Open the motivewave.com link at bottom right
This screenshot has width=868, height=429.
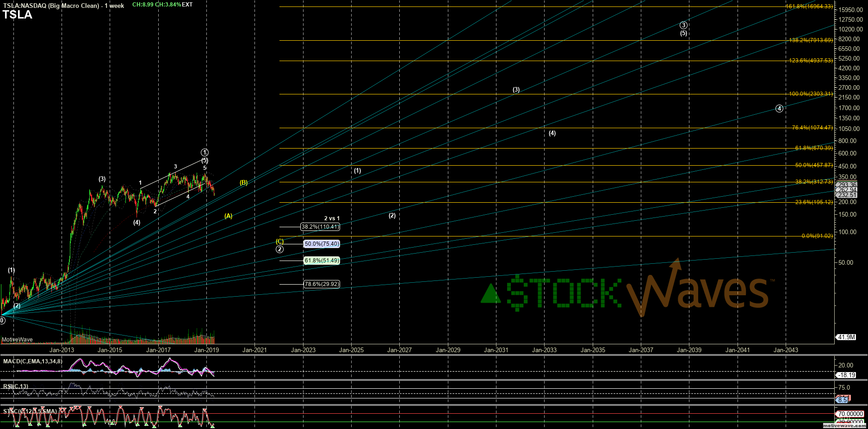coord(844,425)
